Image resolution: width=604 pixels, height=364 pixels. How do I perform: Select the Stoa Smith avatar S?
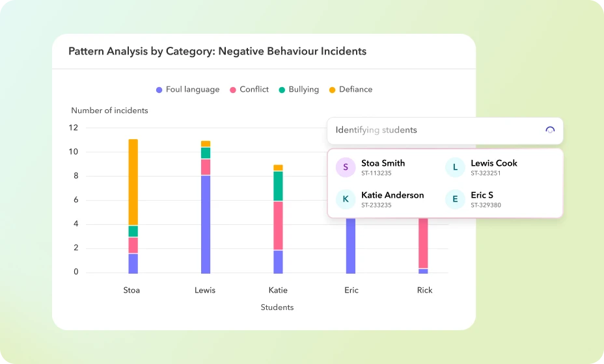click(346, 168)
